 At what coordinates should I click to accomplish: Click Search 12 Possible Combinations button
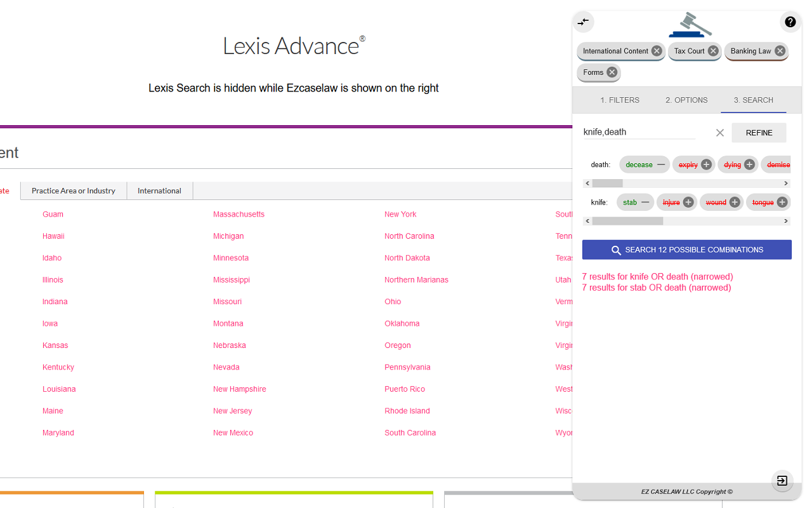point(687,250)
